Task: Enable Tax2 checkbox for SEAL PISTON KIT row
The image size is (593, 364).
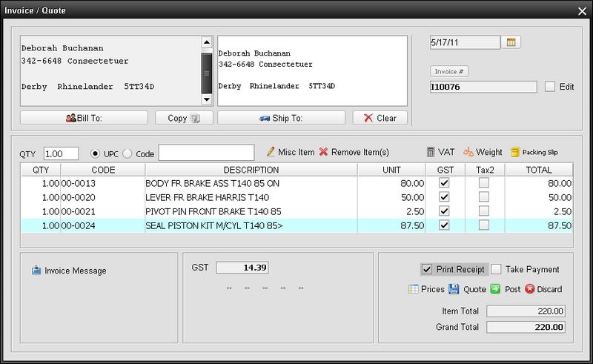Action: point(484,225)
